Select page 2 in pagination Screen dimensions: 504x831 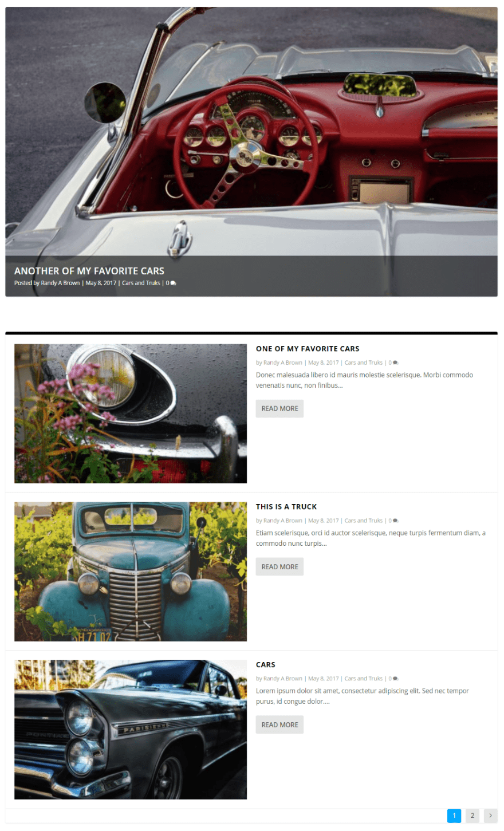(472, 816)
